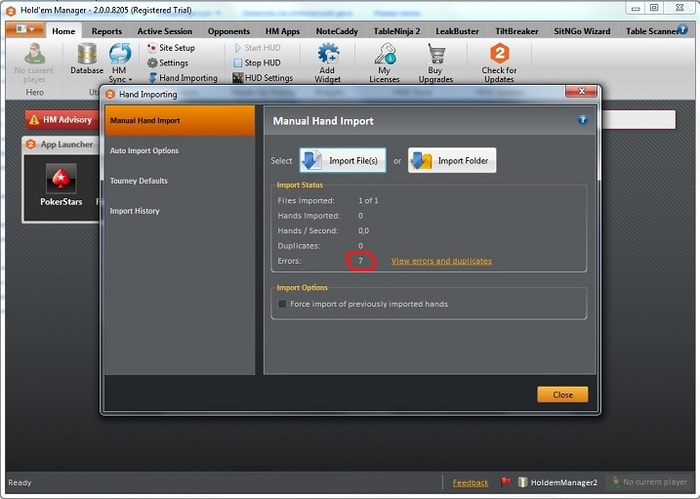This screenshot has width=700, height=499.
Task: Click the Import Folder button
Action: (452, 160)
